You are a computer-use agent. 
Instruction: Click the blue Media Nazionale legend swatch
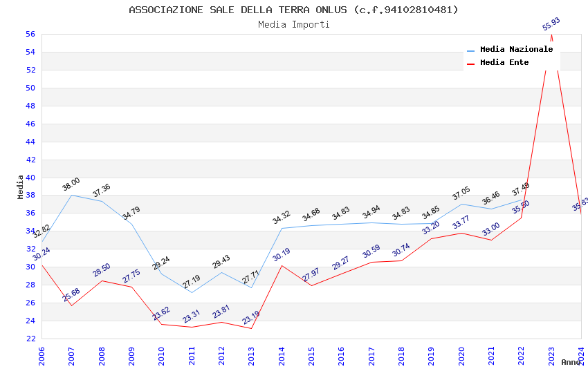tap(470, 51)
